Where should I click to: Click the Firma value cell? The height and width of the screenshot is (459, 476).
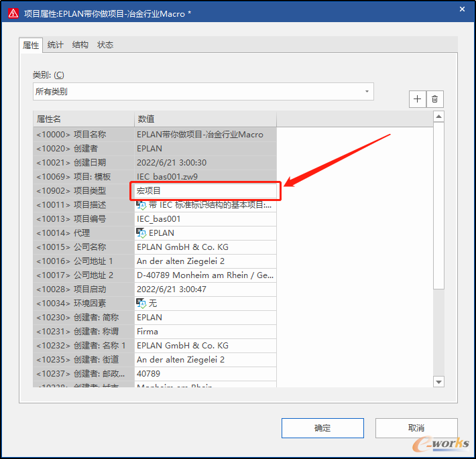click(x=206, y=332)
